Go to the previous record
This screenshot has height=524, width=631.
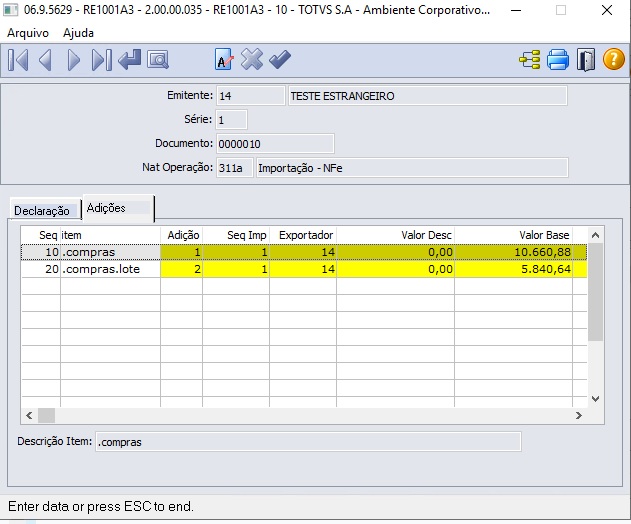coord(45,60)
